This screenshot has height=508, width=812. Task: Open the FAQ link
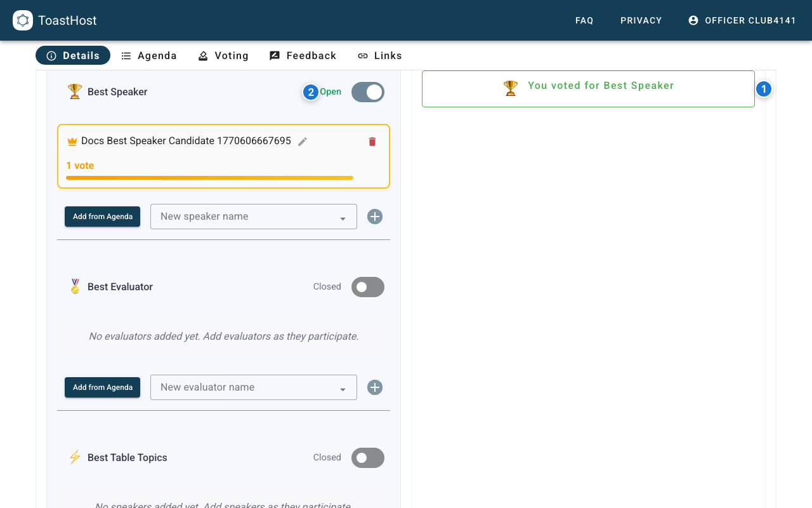(x=584, y=20)
